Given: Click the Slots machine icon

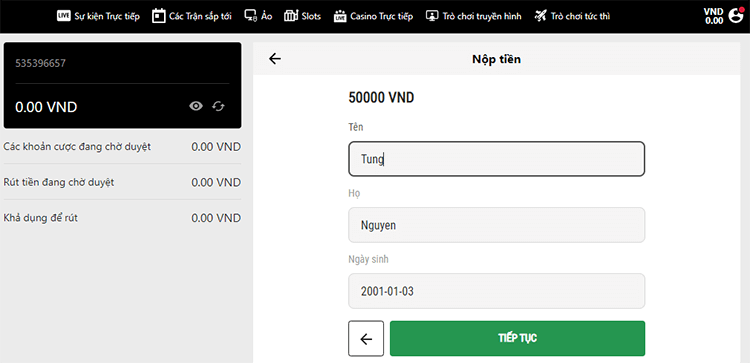Looking at the screenshot, I should pos(290,16).
